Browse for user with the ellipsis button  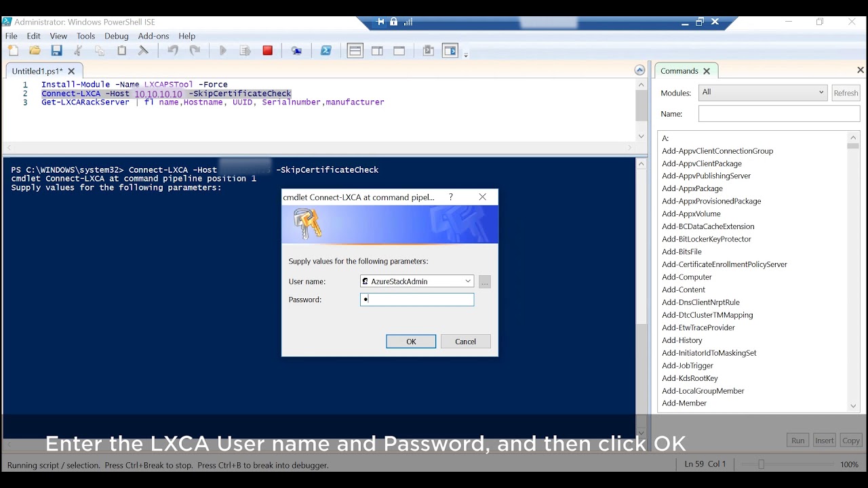(x=484, y=282)
